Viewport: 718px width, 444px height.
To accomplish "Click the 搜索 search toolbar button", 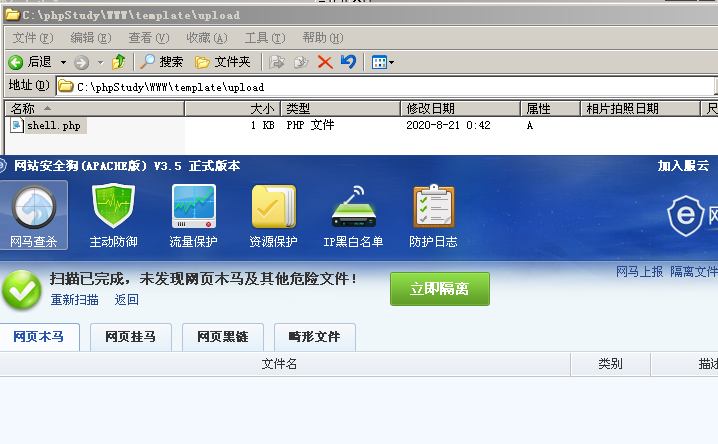I will point(162,62).
